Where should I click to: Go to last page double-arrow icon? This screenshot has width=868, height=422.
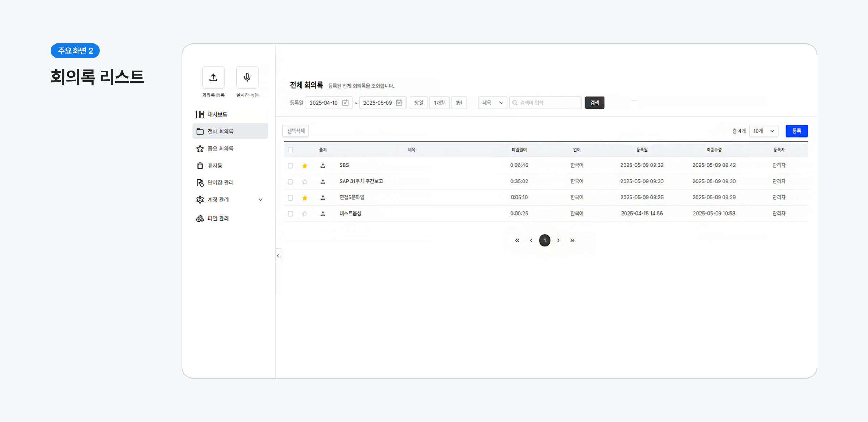click(x=572, y=240)
